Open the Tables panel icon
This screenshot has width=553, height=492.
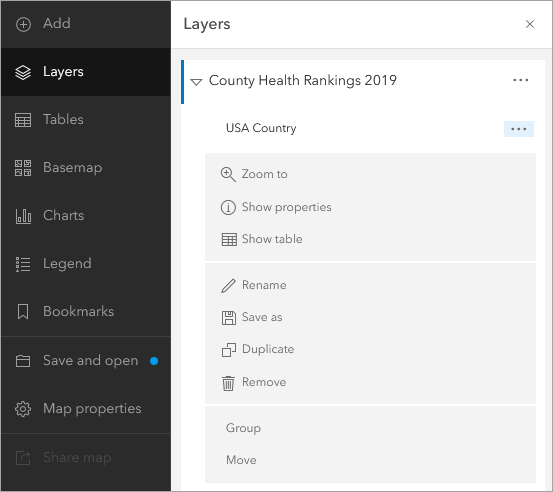23,120
